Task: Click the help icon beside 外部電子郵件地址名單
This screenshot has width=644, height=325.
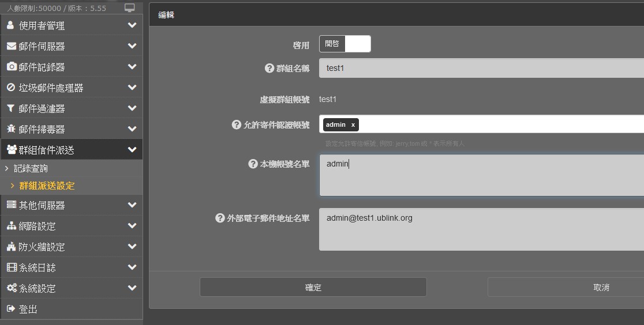Action: pos(220,218)
